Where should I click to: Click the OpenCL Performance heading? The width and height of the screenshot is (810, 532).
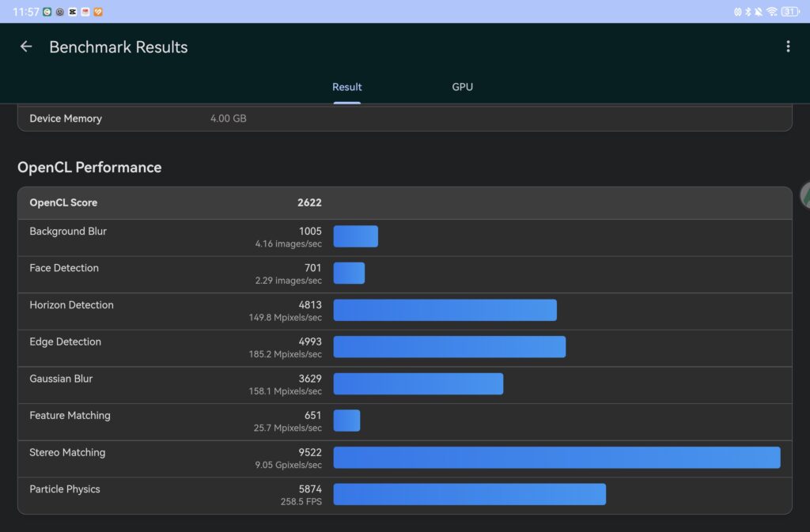tap(89, 167)
